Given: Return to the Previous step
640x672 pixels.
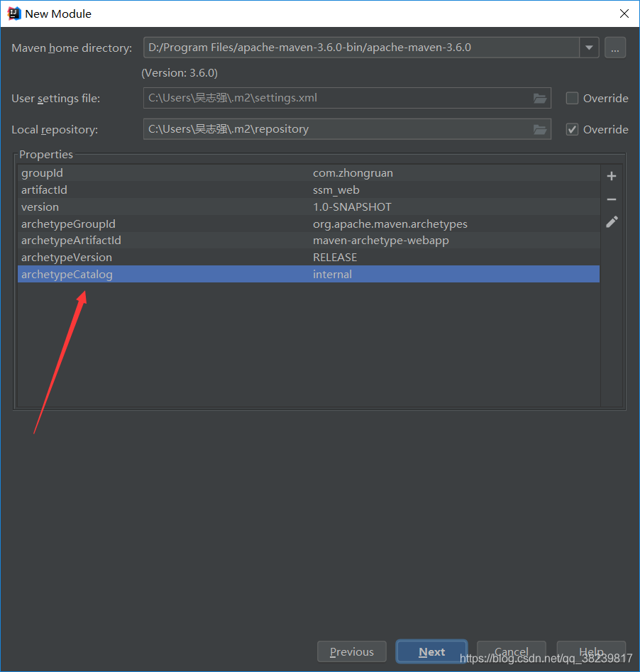Looking at the screenshot, I should click(x=351, y=652).
